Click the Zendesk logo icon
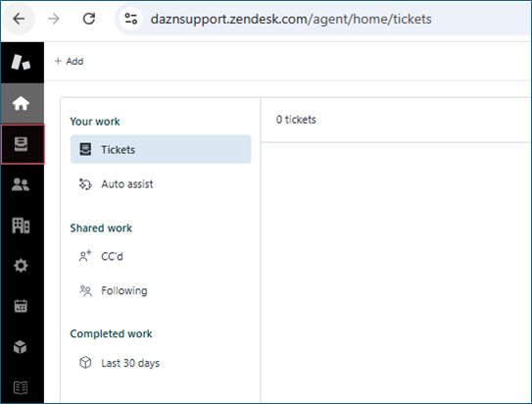The height and width of the screenshot is (404, 532). (x=21, y=62)
